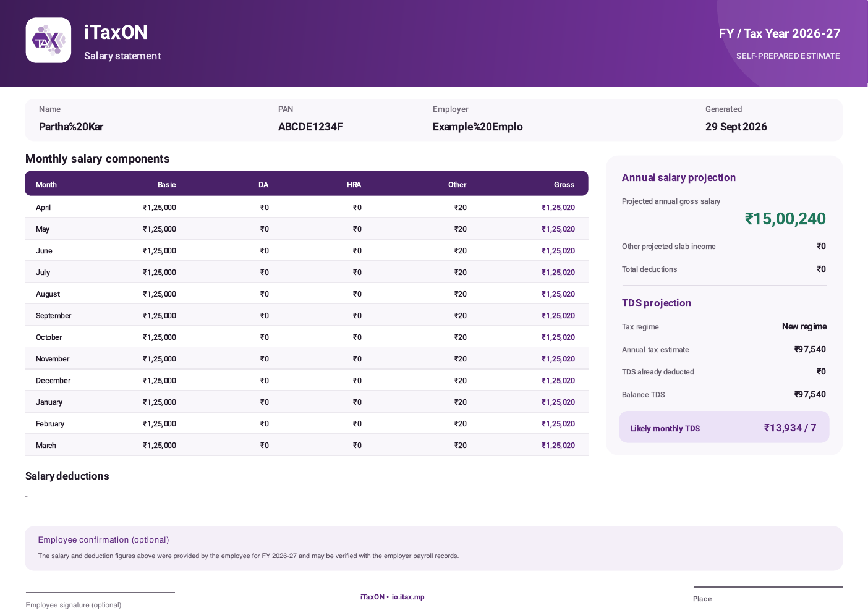
Task: Click the Employee confirmation (optional) heading
Action: point(103,539)
